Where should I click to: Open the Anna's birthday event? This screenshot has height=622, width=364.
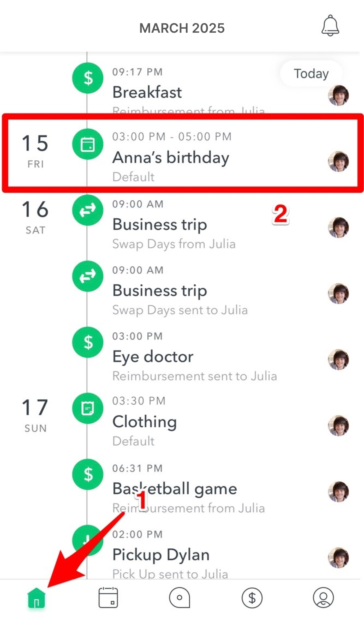[171, 158]
